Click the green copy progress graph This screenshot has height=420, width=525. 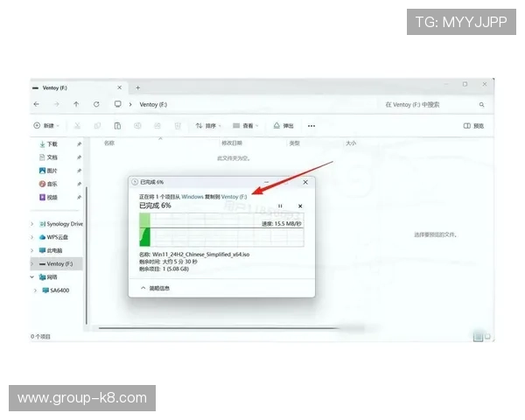pyautogui.click(x=221, y=230)
